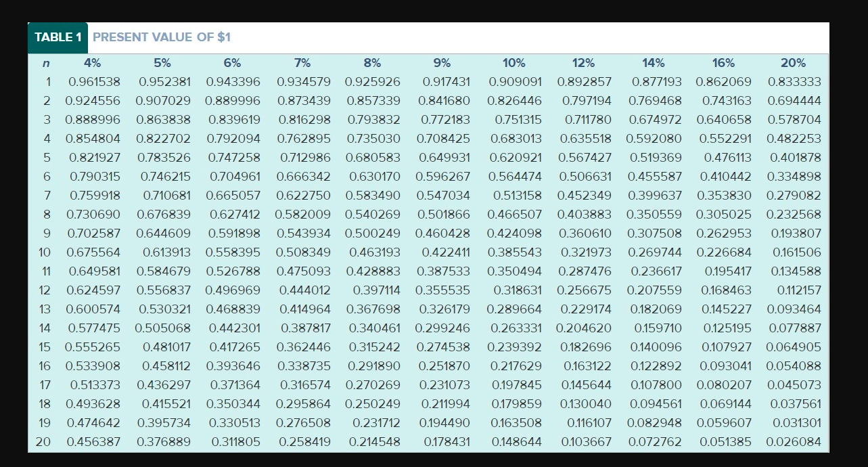Viewport: 868px width, 467px height.
Task: Click the value 0.130040
Action: (587, 404)
